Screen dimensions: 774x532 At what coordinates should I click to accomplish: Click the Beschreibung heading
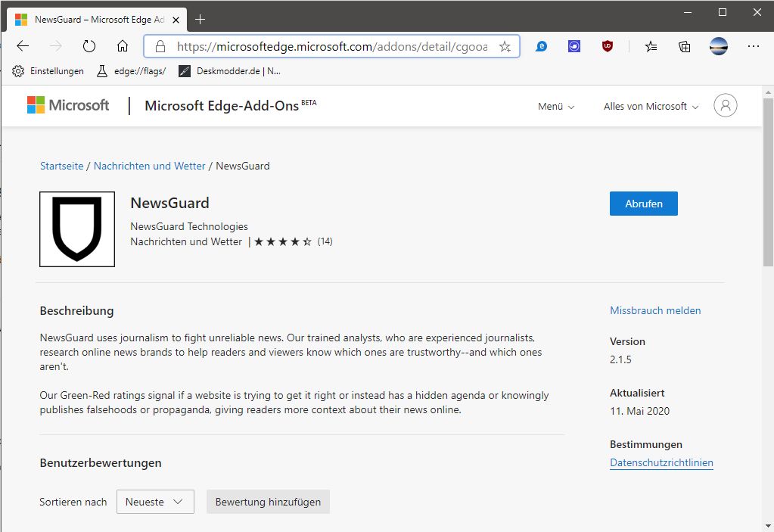tap(76, 311)
